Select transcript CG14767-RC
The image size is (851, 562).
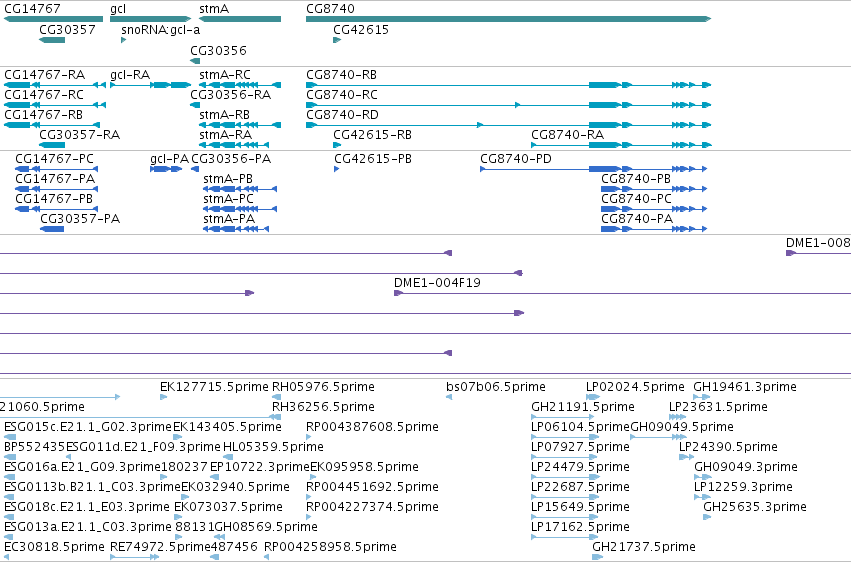(x=44, y=94)
